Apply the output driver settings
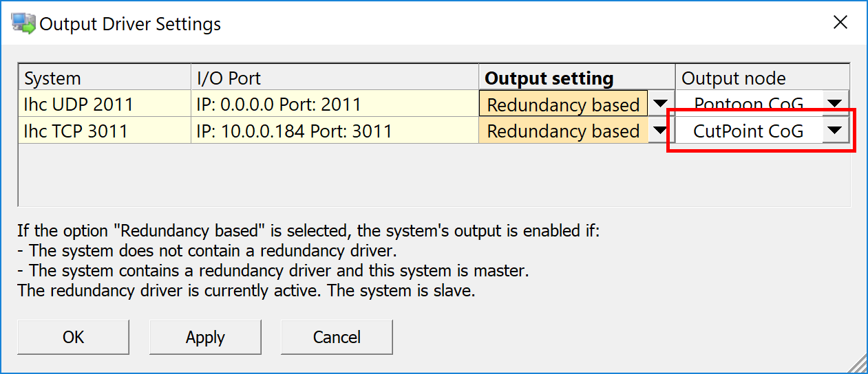This screenshot has height=374, width=868. (x=205, y=337)
